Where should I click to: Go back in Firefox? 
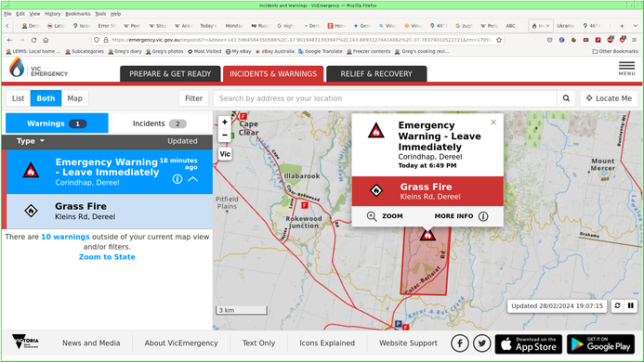[x=9, y=40]
